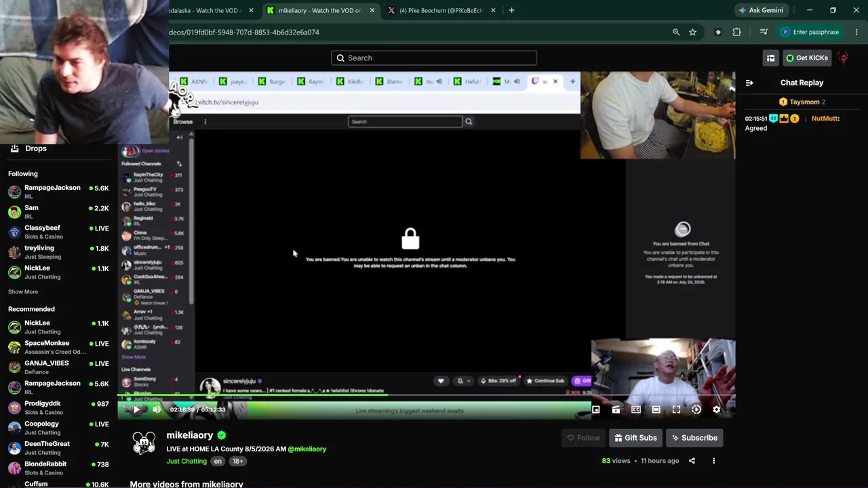Close the Pike Beechum tab

(x=493, y=10)
